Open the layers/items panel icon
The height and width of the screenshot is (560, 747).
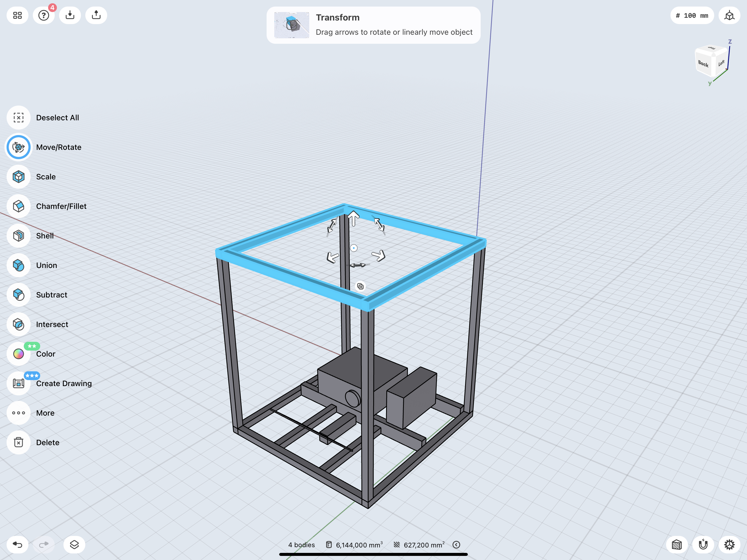point(74,544)
